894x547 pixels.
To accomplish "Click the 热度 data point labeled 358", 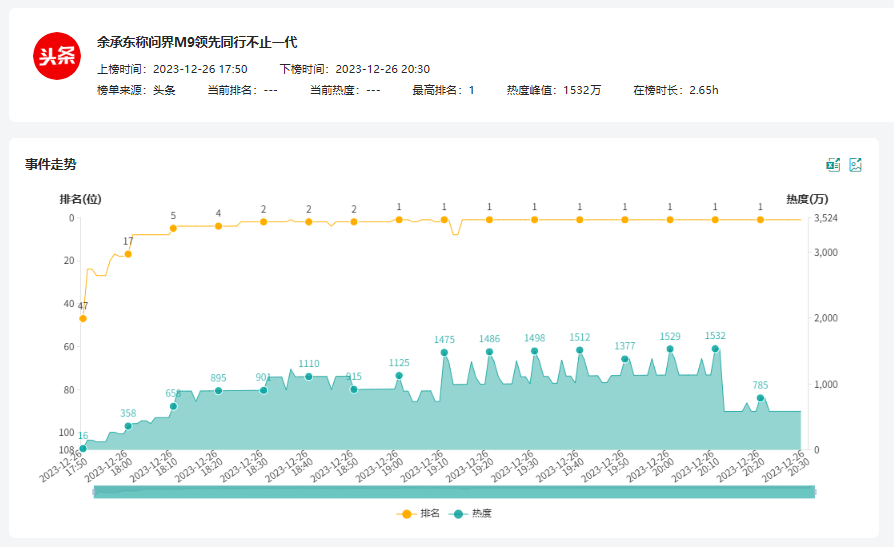I will click(x=128, y=426).
